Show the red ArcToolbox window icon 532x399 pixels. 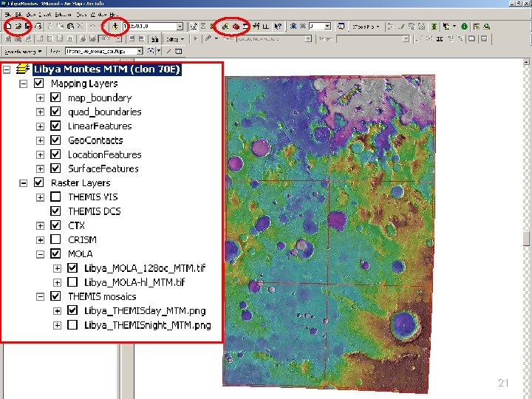coord(236,26)
